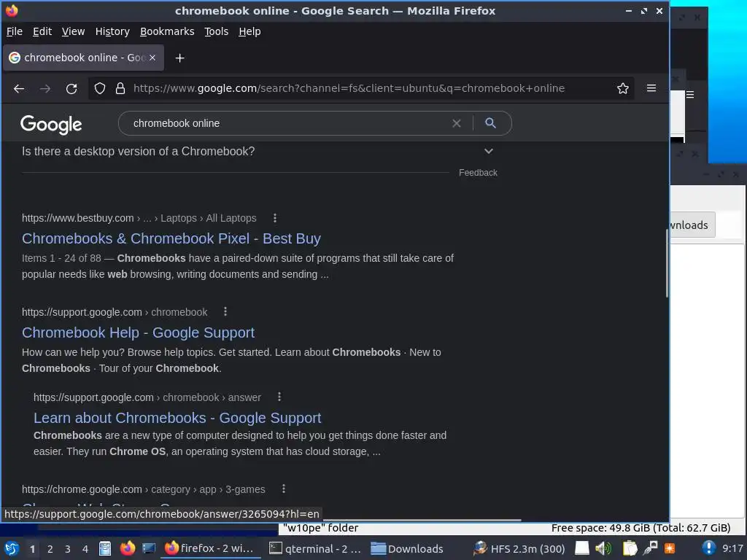Click the show desktop panel icon
747x560 pixels.
click(x=149, y=548)
